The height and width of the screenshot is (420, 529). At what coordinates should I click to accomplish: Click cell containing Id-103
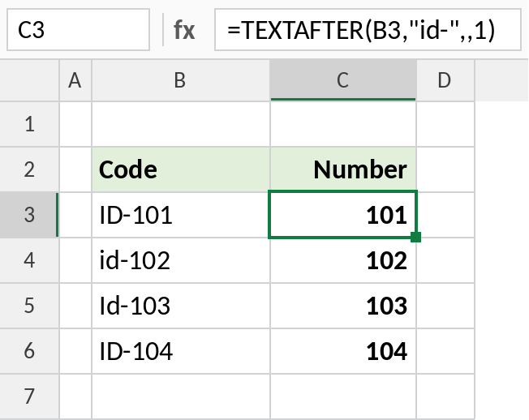[181, 306]
